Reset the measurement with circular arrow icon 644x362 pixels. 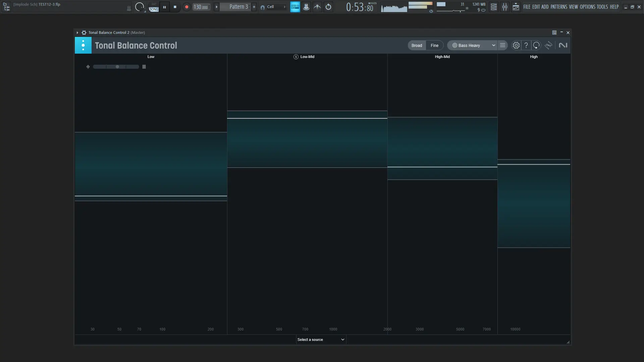point(536,45)
